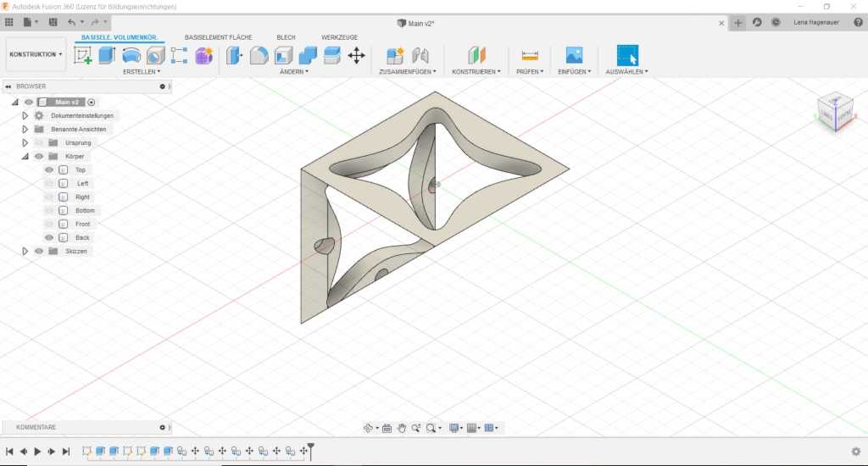This screenshot has height=466, width=868.
Task: Select the Shell tool
Action: (283, 55)
